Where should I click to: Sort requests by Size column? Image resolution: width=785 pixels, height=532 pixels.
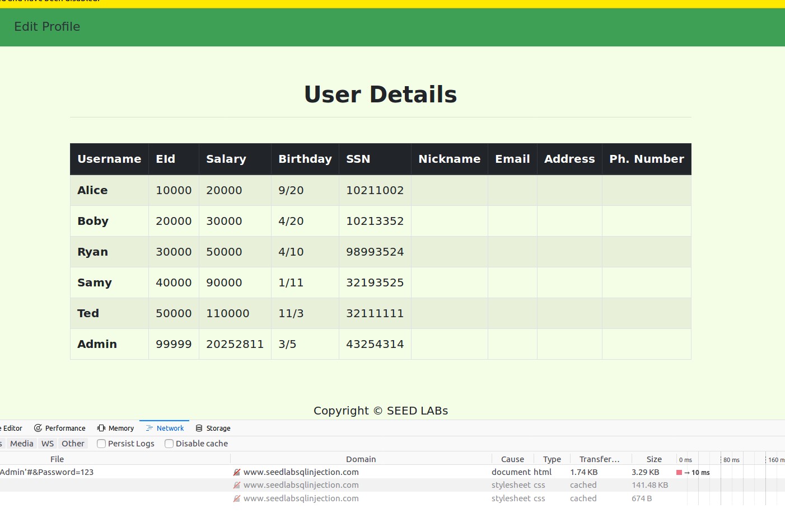pos(654,459)
